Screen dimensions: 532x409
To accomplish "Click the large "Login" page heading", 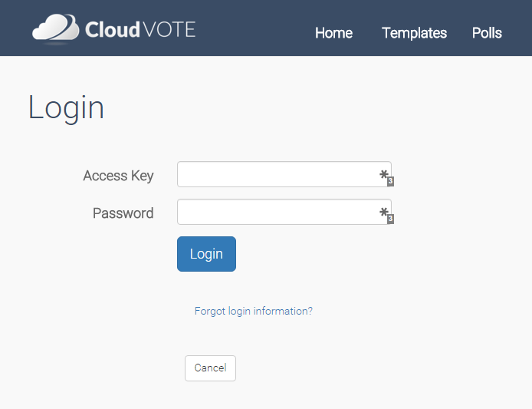I will (66, 107).
